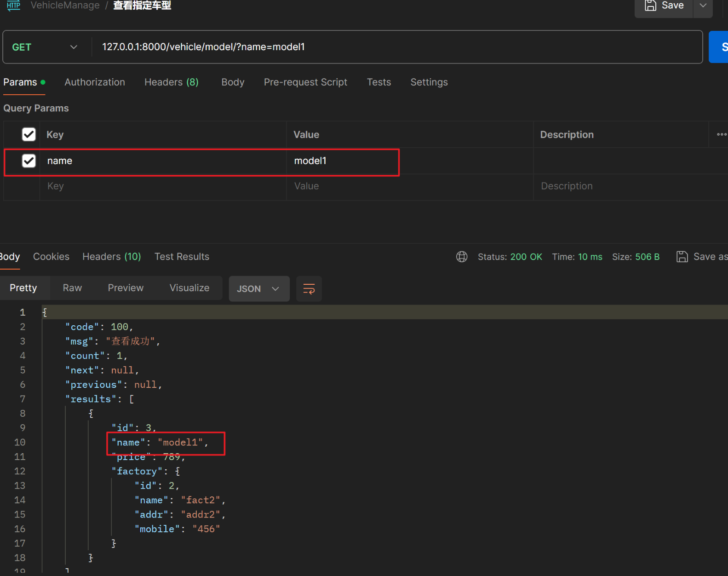
Task: Click the model1 value cell
Action: coord(409,161)
